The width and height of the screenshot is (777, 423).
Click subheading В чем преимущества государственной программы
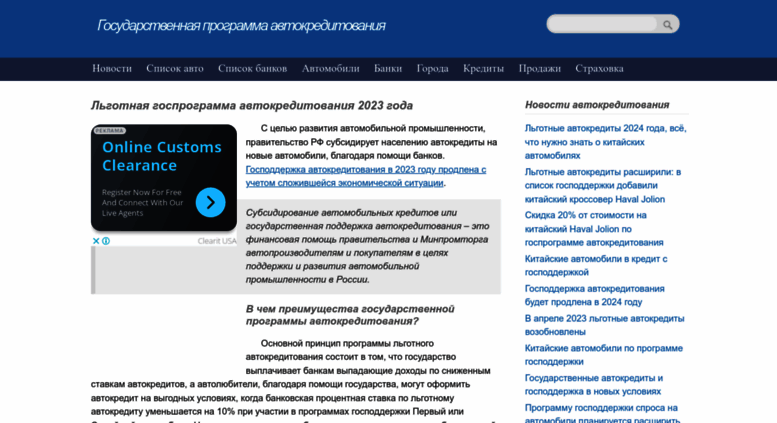pos(350,315)
